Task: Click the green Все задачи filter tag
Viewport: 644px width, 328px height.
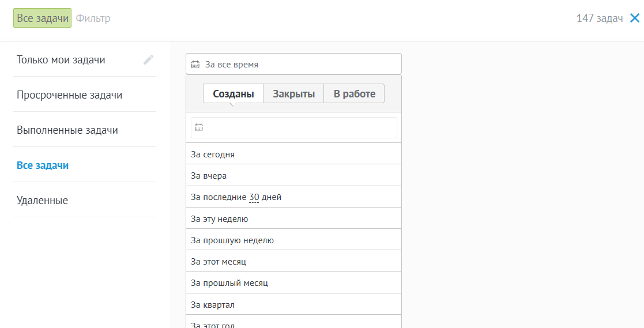Action: coord(42,18)
